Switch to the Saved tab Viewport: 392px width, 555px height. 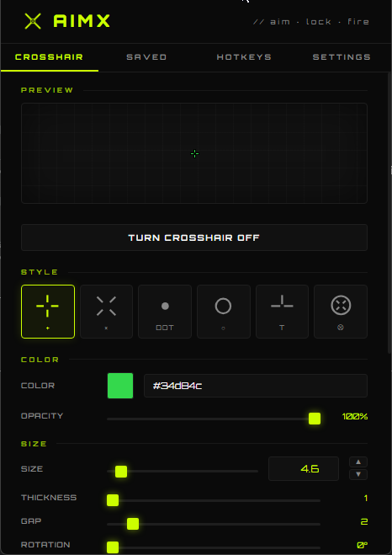[146, 57]
